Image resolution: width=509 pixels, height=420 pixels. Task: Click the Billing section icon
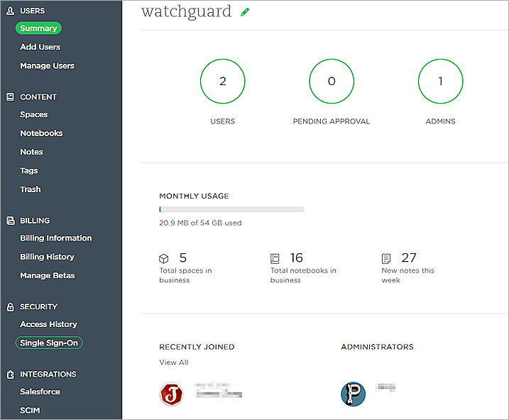[x=11, y=221]
